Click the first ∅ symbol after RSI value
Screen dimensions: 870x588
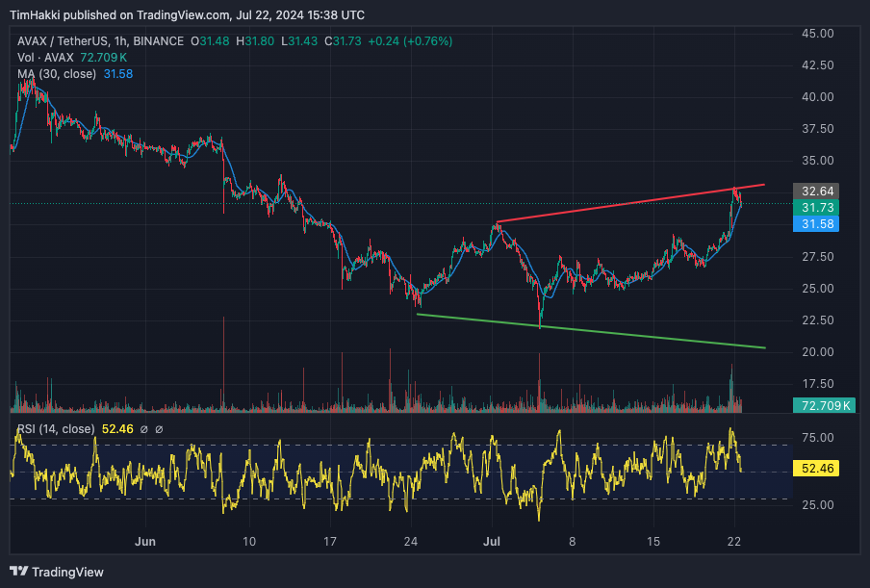[143, 429]
